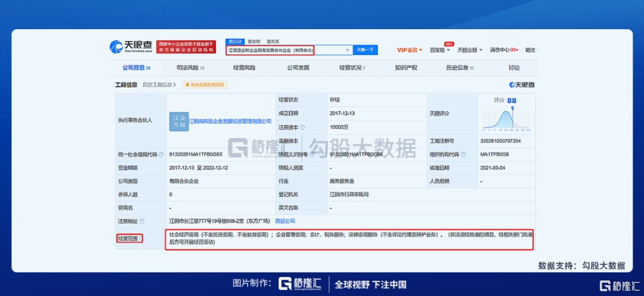Click the help icon next to 注册资本

[x=302, y=127]
